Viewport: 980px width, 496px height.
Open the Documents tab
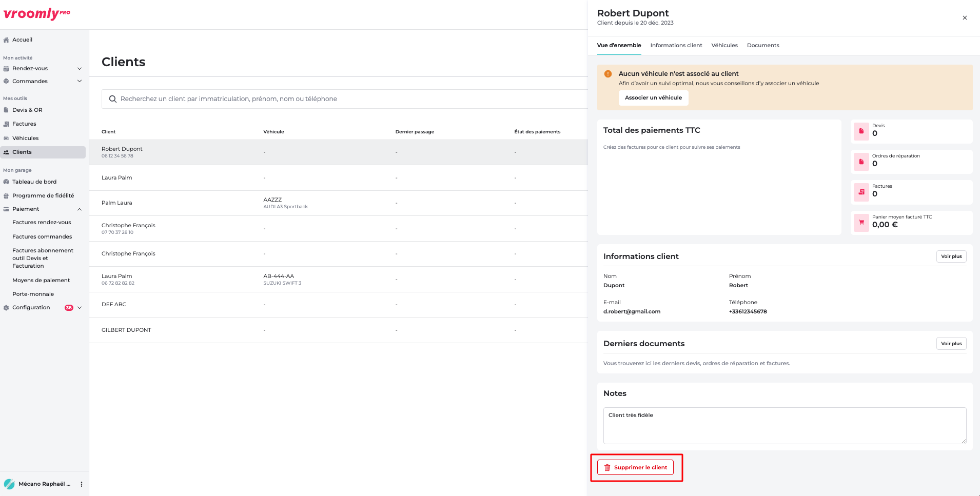tap(762, 46)
